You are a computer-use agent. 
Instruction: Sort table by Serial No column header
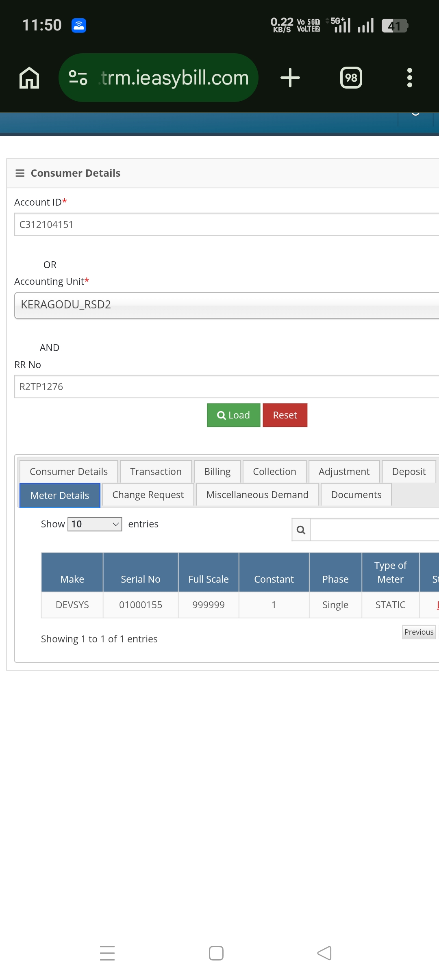(141, 579)
